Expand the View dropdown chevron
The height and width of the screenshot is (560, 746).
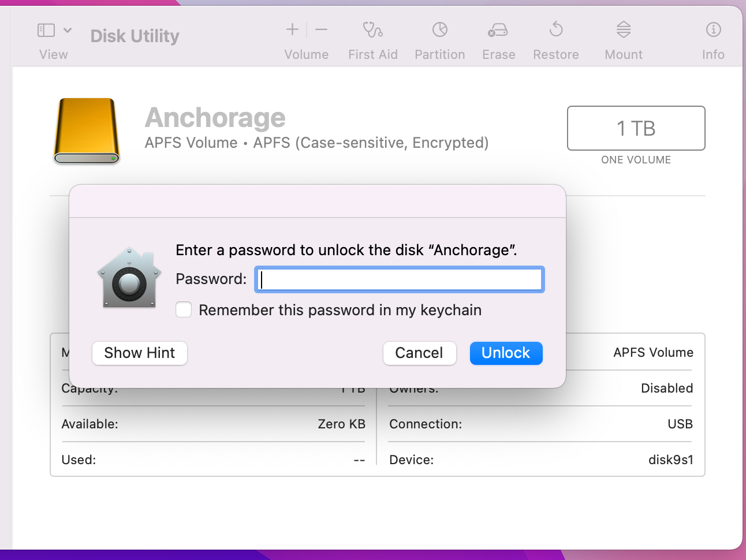(x=68, y=30)
